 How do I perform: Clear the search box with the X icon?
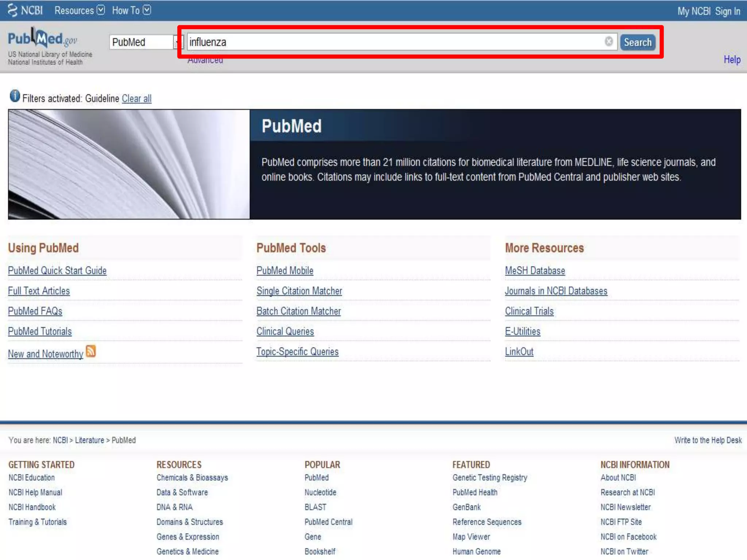[x=608, y=42]
